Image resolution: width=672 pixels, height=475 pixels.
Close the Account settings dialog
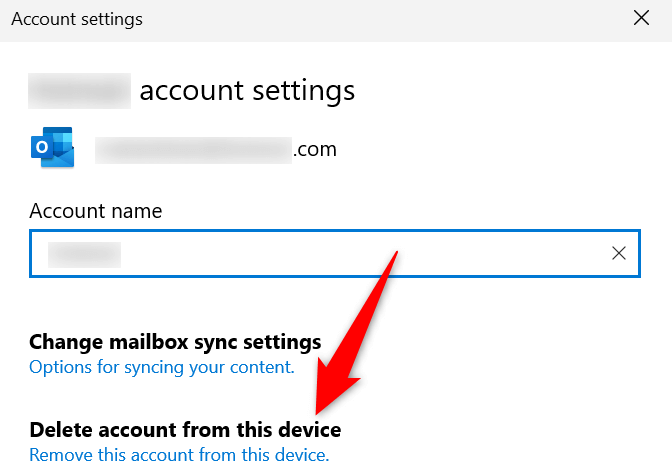641,18
